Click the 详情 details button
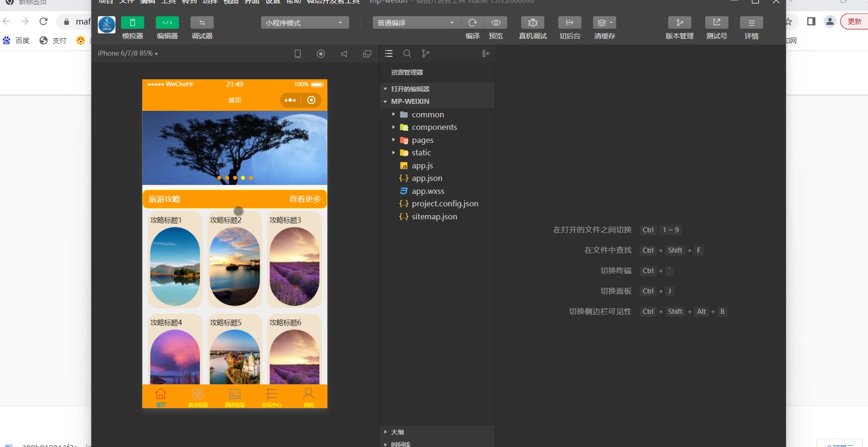The width and height of the screenshot is (868, 447). 751,23
